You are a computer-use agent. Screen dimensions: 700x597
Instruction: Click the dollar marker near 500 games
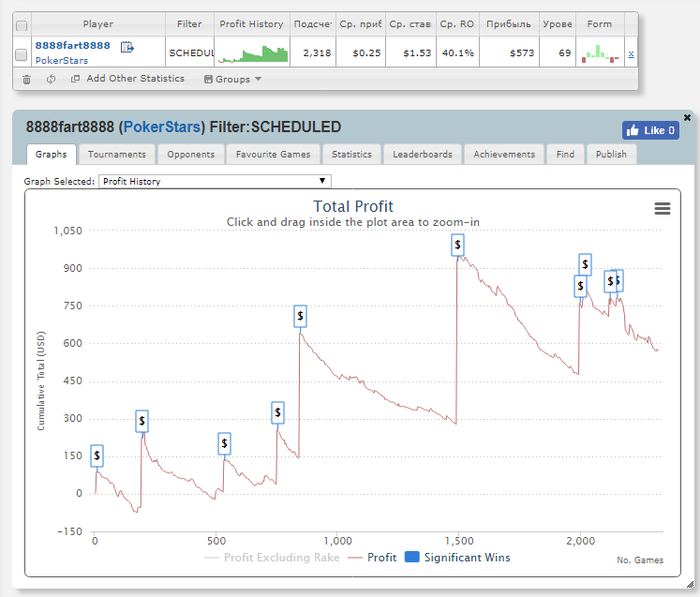point(225,443)
